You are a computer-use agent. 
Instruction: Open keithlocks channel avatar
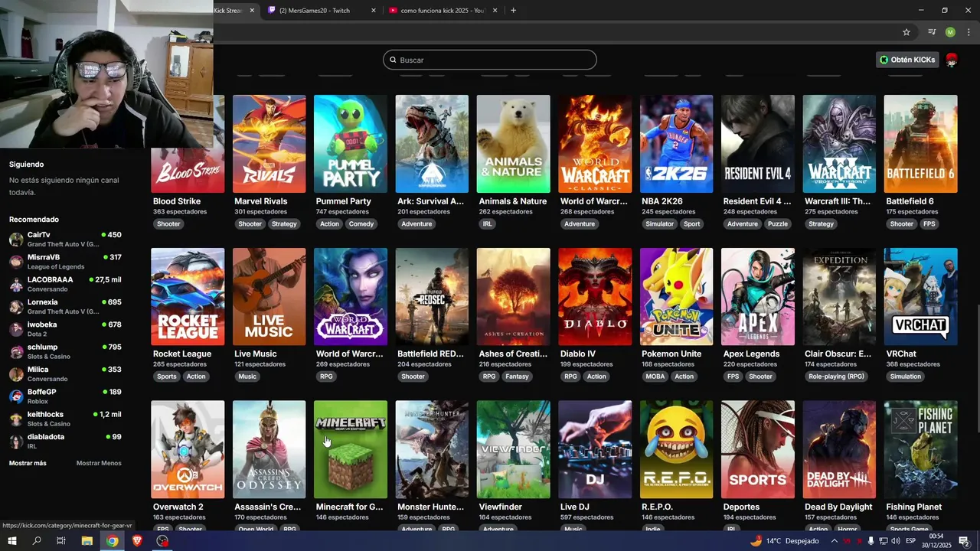(x=16, y=419)
